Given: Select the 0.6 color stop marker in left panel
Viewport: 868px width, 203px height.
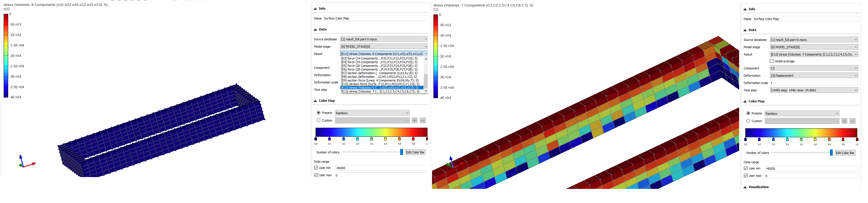Looking at the screenshot, I should 385,139.
